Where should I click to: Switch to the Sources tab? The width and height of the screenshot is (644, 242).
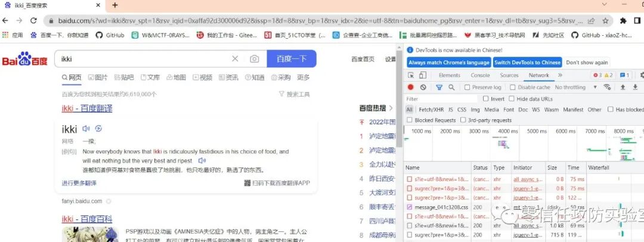pos(509,75)
